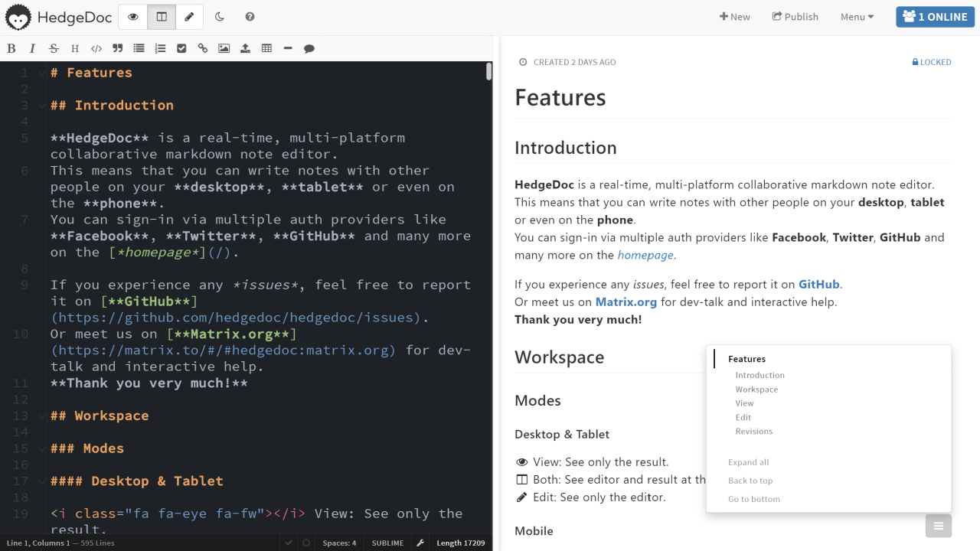Image resolution: width=980 pixels, height=551 pixels.
Task: Add a comment using the speech bubble icon
Action: pos(309,47)
